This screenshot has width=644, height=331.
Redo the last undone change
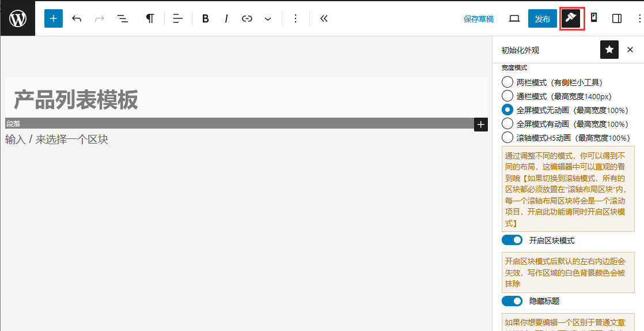coord(100,18)
